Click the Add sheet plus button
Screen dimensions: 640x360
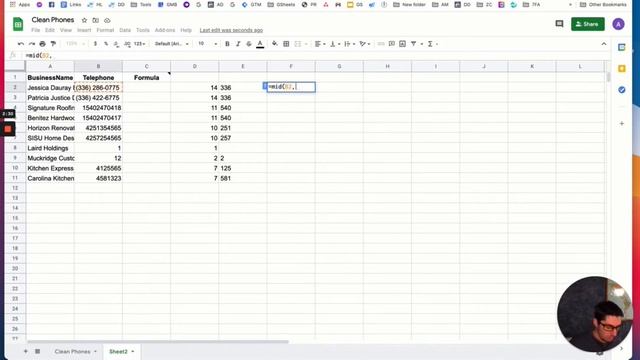tap(25, 351)
